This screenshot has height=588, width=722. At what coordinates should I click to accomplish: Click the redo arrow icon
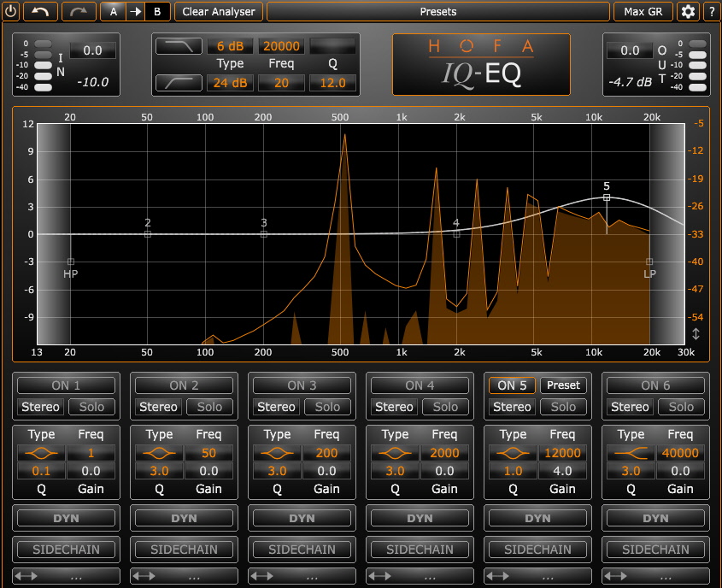79,11
